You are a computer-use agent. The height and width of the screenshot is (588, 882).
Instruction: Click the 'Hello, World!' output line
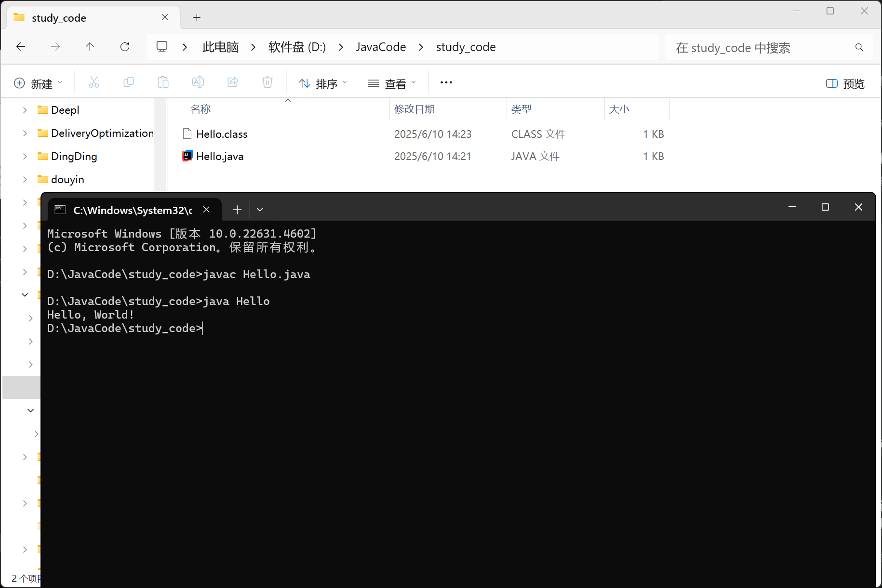coord(91,315)
